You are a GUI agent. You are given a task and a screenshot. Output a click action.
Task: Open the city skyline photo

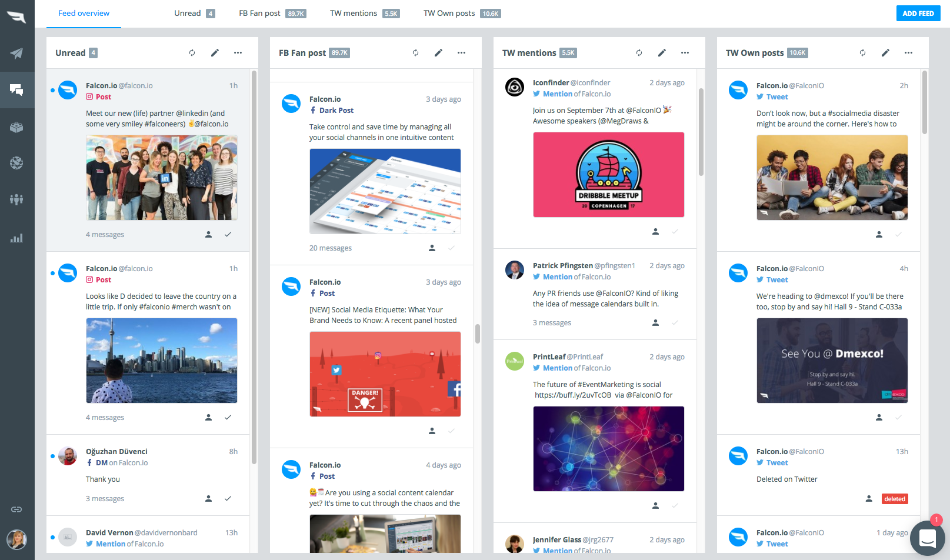pos(162,361)
